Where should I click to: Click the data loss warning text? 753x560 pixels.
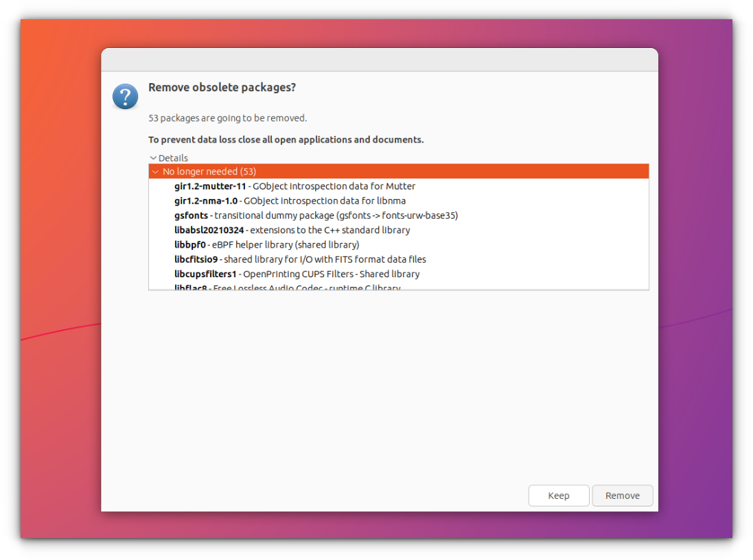(x=286, y=140)
